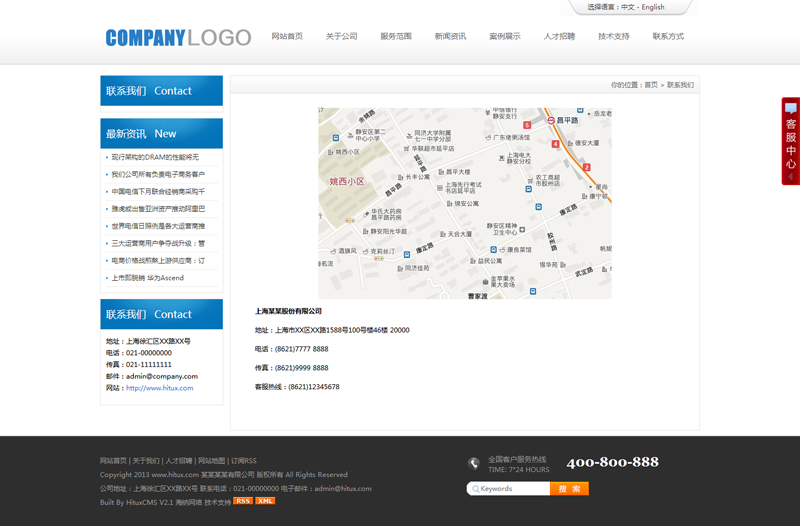This screenshot has width=800, height=526.
Task: Click the XML orange badge in footer
Action: (265, 501)
